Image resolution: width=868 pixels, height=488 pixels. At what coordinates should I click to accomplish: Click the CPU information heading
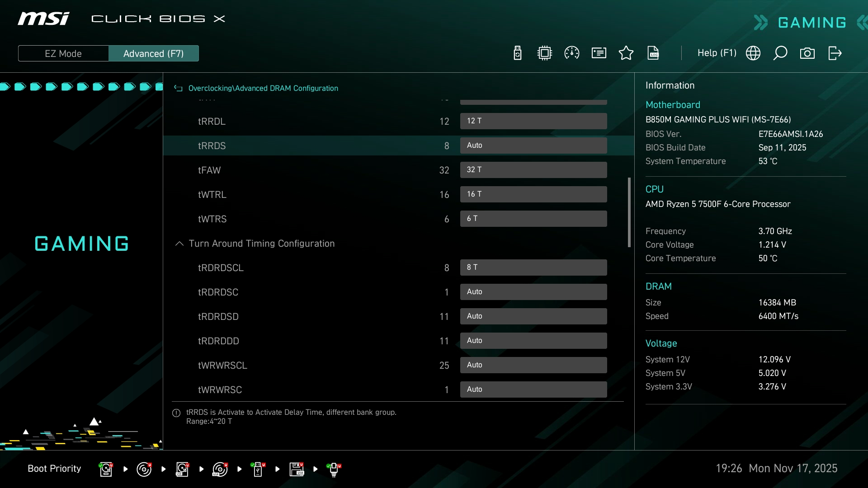654,189
